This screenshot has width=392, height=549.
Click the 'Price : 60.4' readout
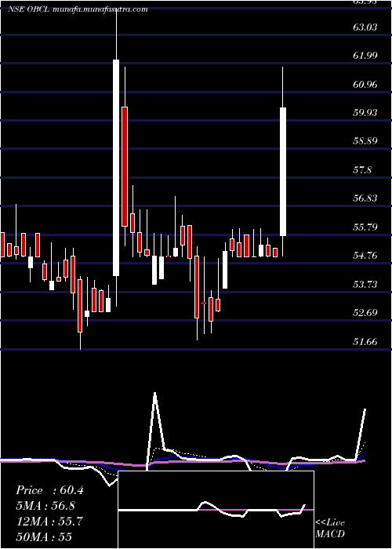point(49,490)
